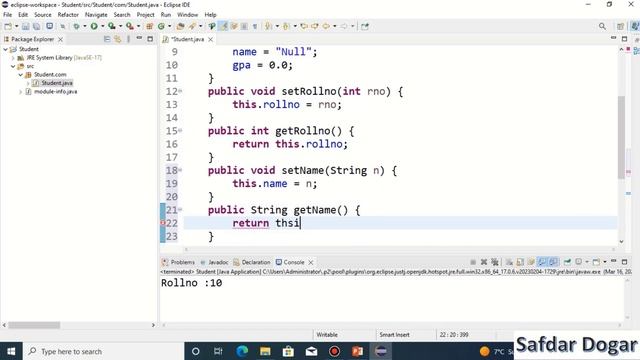This screenshot has height=360, width=640.
Task: Create a new Java package icon
Action: (149, 26)
